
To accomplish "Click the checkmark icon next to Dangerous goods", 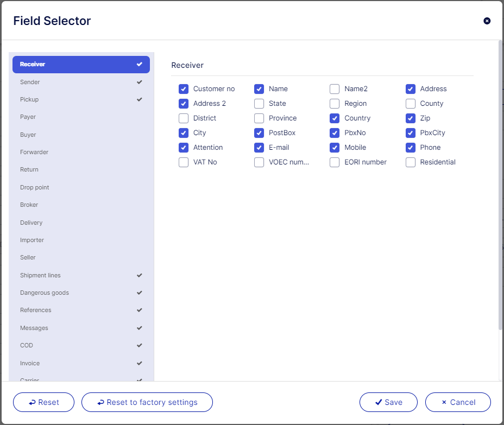I will tap(140, 293).
